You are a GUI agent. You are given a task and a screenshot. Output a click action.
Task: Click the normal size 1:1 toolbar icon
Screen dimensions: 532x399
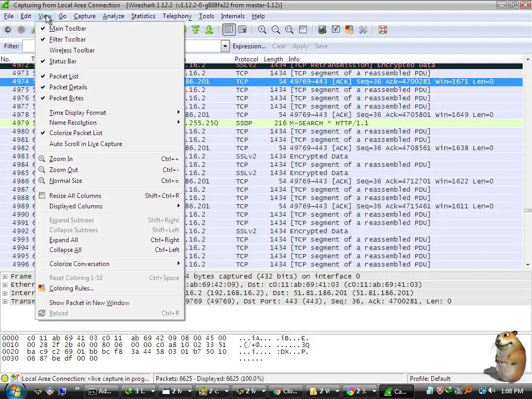point(289,30)
